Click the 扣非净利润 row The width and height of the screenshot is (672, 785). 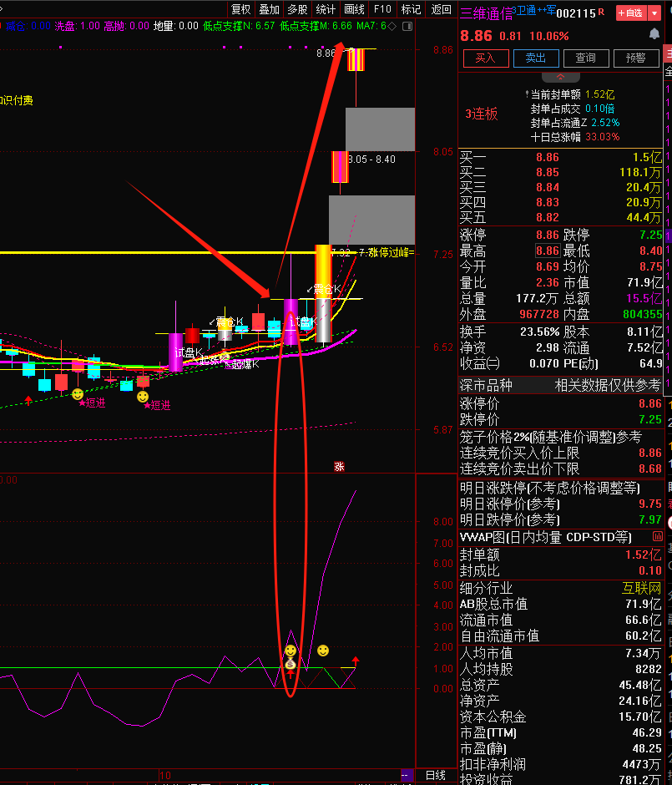[560, 764]
